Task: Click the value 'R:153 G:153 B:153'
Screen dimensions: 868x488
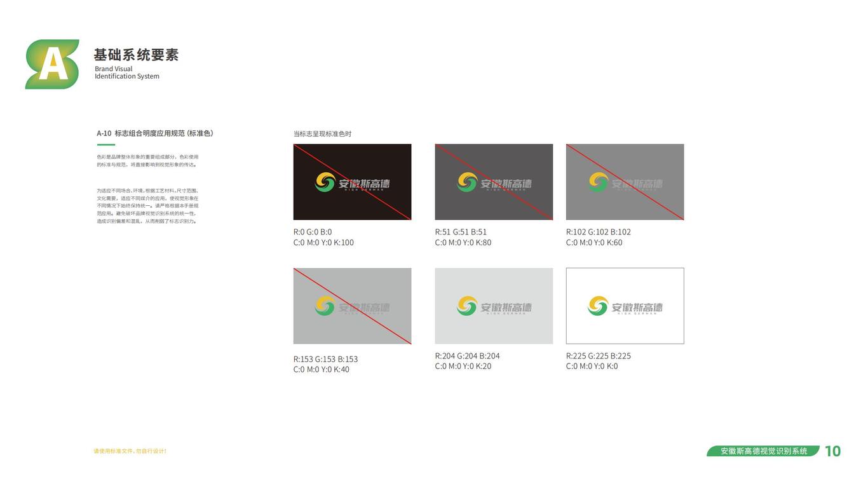Action: pos(325,359)
